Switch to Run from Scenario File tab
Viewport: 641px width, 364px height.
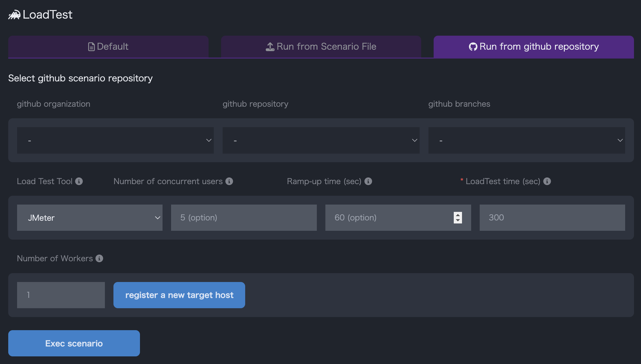pyautogui.click(x=321, y=47)
